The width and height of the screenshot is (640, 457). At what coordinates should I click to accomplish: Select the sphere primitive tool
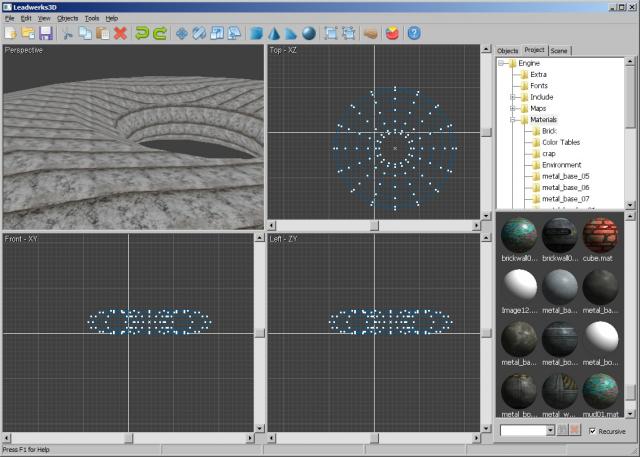[309, 33]
